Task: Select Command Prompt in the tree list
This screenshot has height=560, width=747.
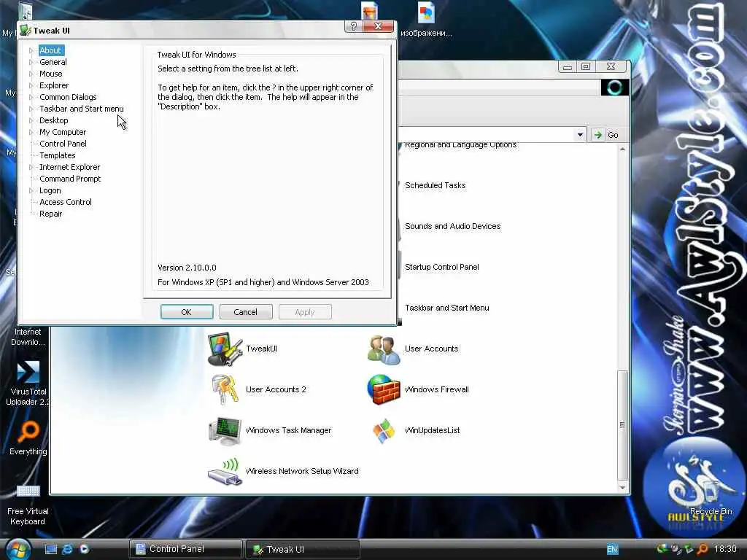Action: (70, 179)
